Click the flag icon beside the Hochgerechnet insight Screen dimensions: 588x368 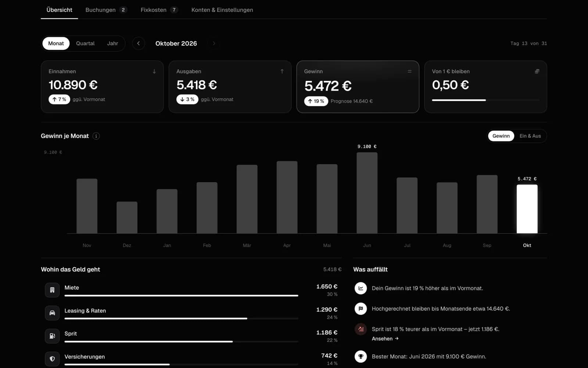point(361,309)
